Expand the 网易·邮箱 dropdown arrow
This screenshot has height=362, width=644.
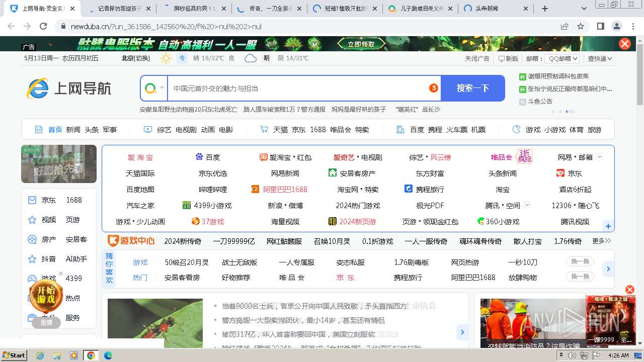[x=600, y=157]
